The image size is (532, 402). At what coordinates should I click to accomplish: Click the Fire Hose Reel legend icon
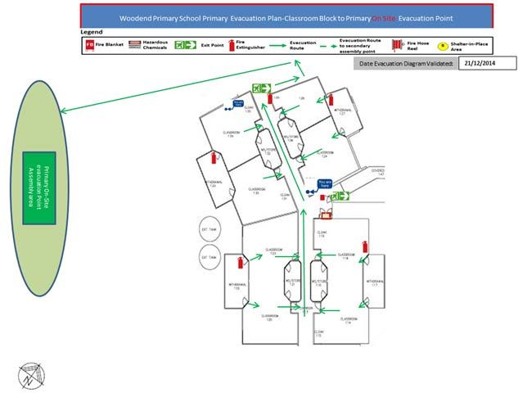pos(397,46)
